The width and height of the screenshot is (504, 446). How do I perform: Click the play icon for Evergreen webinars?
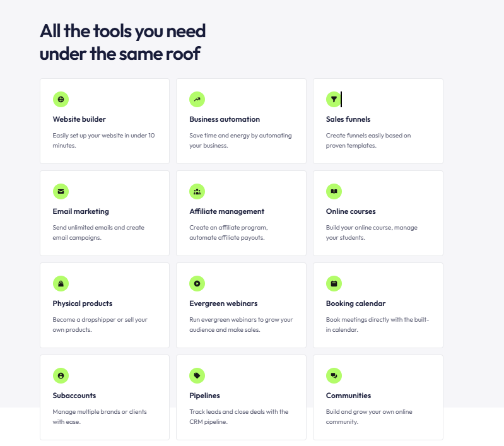pyautogui.click(x=197, y=283)
